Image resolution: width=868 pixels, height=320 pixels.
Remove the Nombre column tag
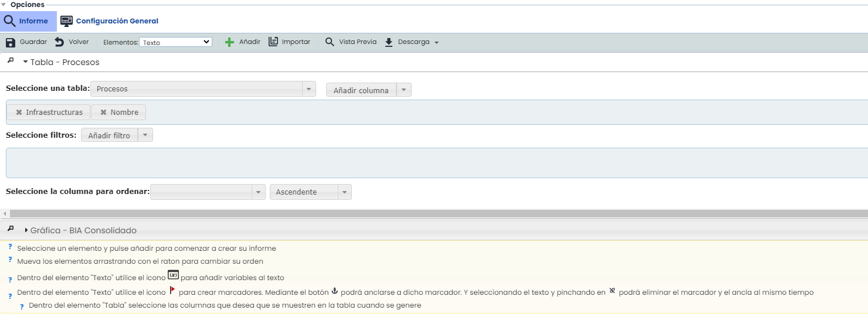click(x=103, y=113)
